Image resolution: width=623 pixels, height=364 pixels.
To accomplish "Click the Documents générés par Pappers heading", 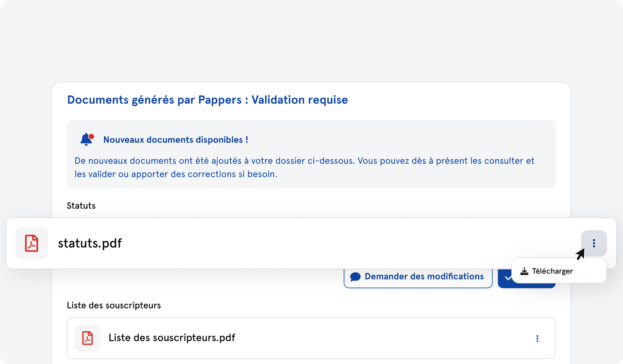I will (207, 99).
